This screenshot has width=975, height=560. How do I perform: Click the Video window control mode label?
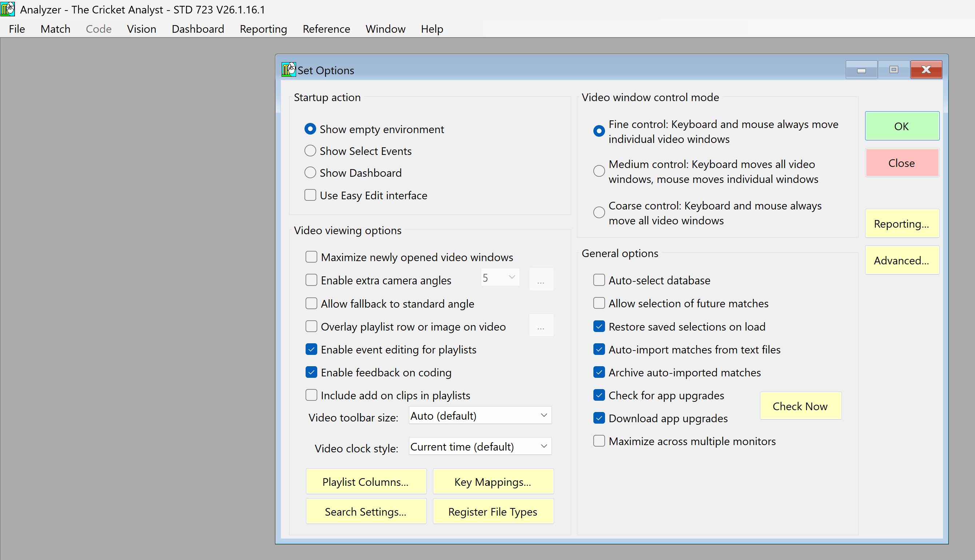tap(650, 97)
